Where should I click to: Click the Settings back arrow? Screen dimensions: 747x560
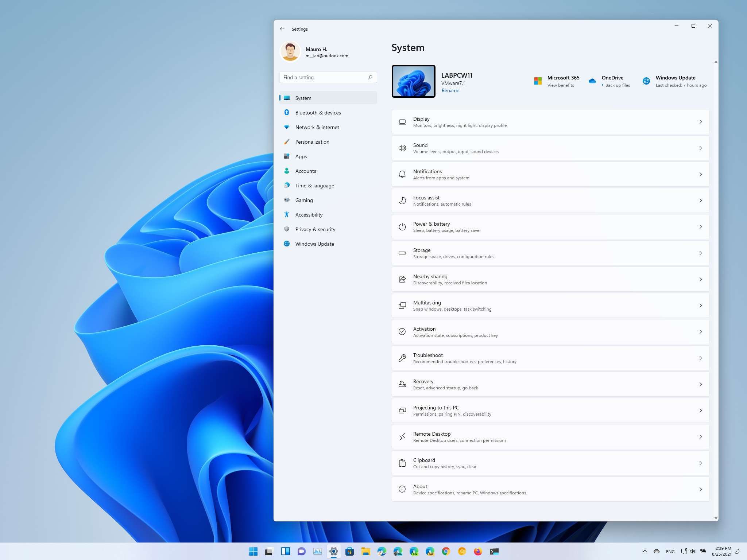pos(282,29)
